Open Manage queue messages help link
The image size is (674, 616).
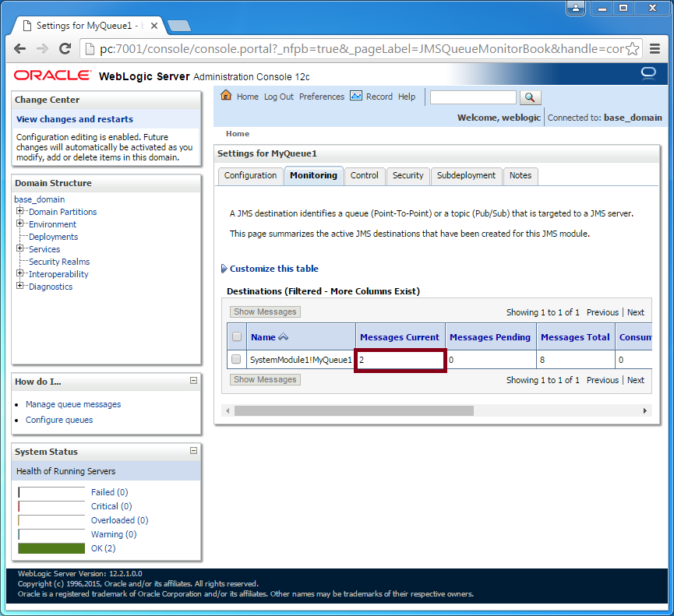(x=73, y=404)
